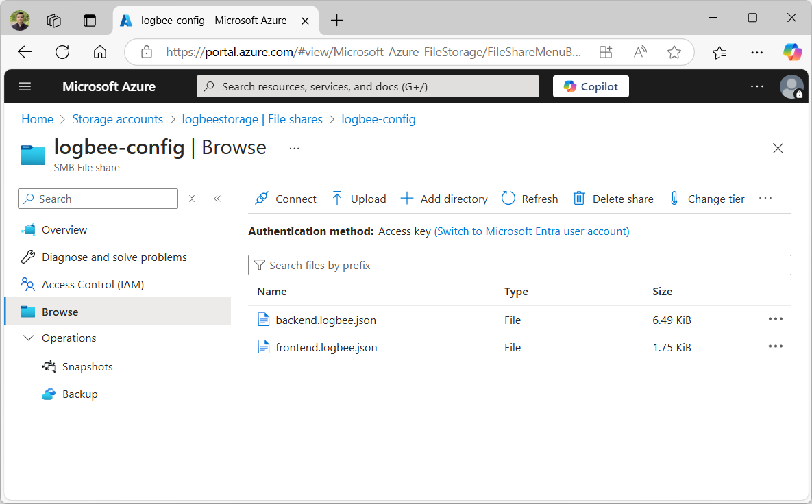The width and height of the screenshot is (812, 504).
Task: Open more options for backend.logbee.json
Action: 775,319
